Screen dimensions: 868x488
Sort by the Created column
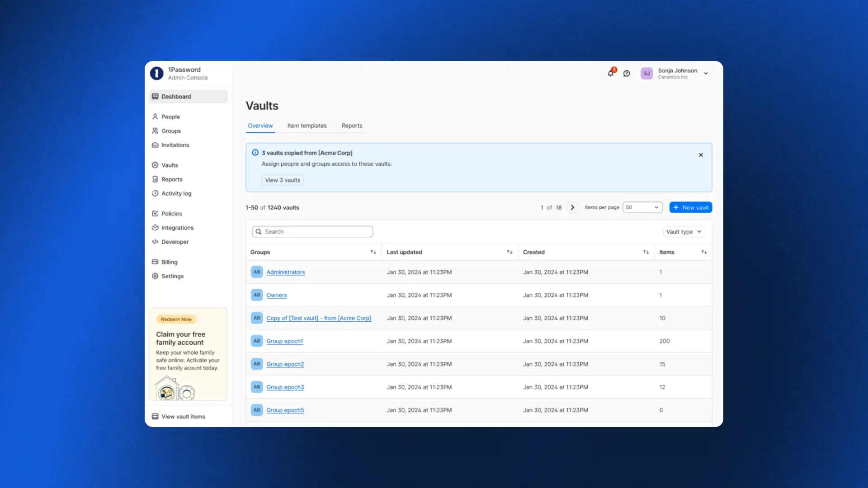646,252
